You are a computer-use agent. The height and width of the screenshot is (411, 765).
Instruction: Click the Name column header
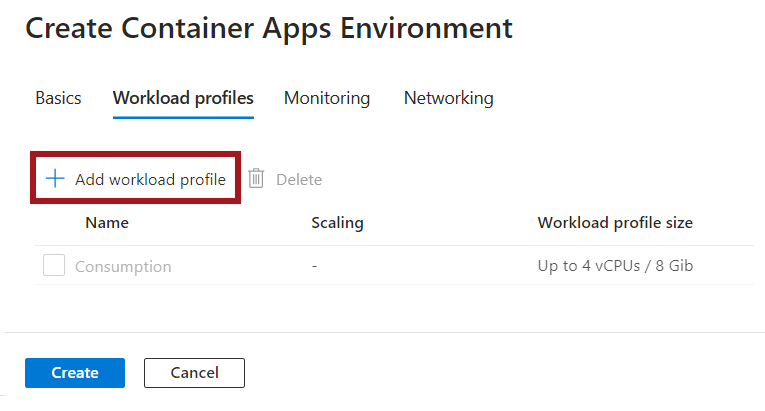[107, 223]
